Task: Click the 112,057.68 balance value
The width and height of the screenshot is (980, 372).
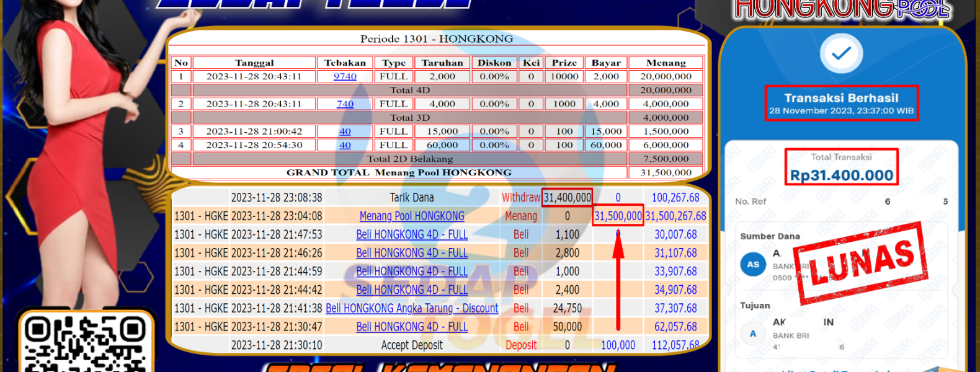Action: pos(675,345)
